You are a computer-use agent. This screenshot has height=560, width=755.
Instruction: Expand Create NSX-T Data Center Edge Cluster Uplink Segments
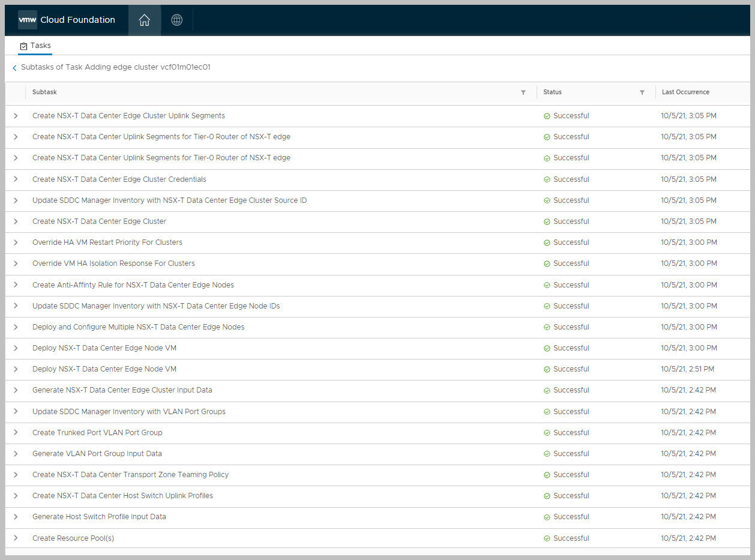(16, 116)
